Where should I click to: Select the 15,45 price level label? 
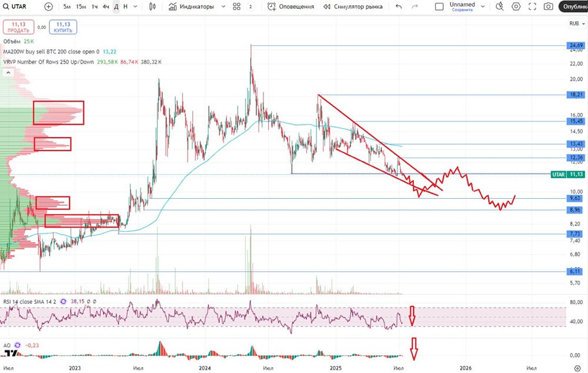point(576,121)
